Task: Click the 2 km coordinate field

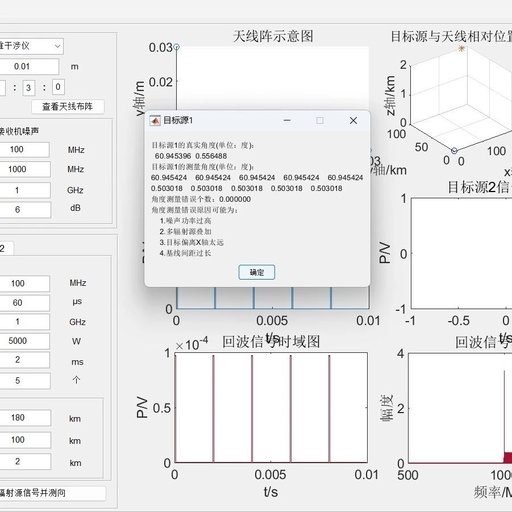Action: click(x=25, y=462)
